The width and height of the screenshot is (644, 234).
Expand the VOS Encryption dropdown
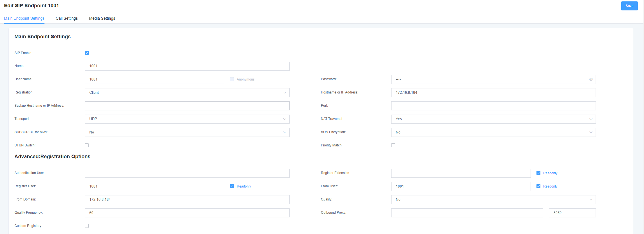493,132
